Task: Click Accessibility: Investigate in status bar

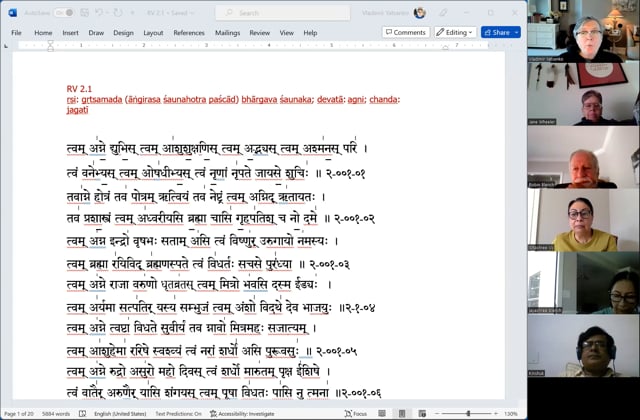Action: (x=242, y=413)
